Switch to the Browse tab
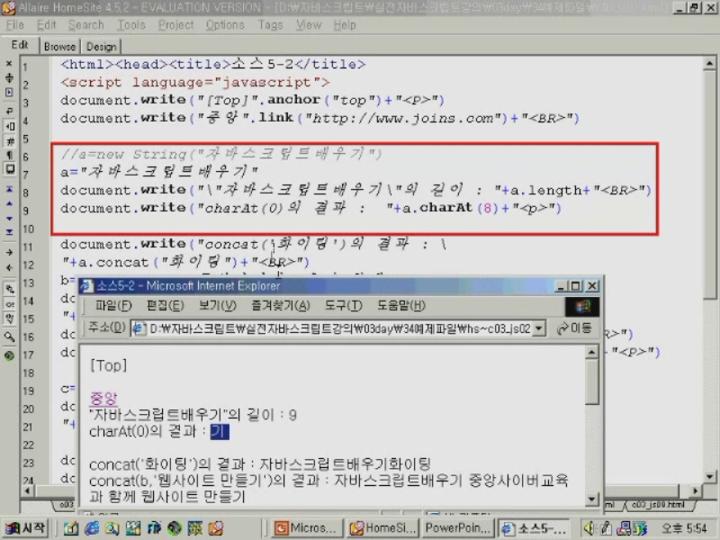Screen dimensions: 720x540 pyautogui.click(x=60, y=46)
